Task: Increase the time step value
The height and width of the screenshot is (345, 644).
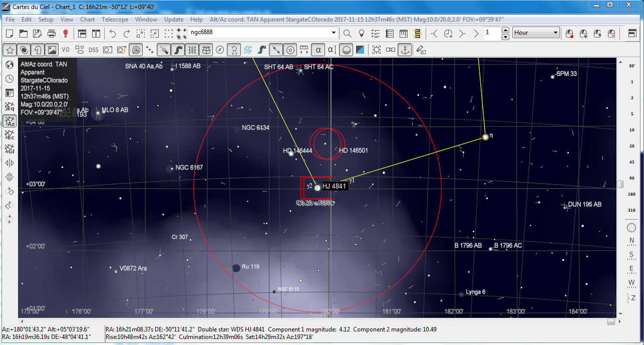Action: click(x=505, y=30)
